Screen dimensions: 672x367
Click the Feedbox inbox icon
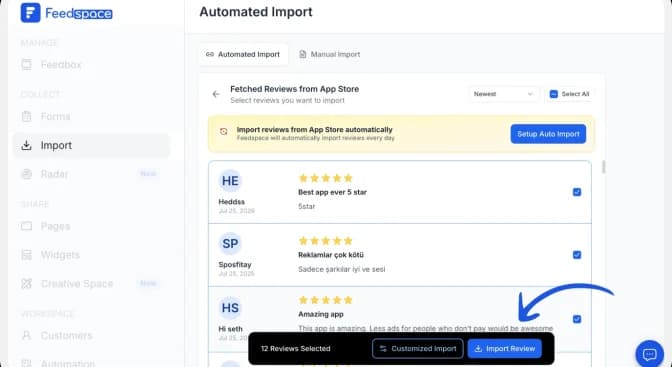pos(27,65)
